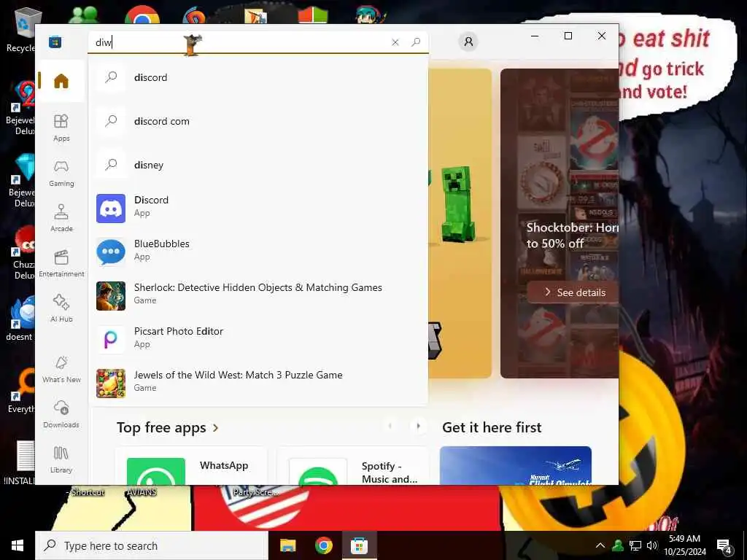Select the 'doesnt' desktop shortcut
The width and height of the screenshot is (747, 560).
pyautogui.click(x=20, y=319)
